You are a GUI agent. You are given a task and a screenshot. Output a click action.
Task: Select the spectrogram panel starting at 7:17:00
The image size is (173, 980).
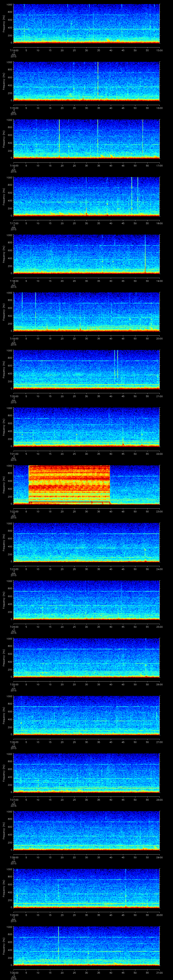click(87, 196)
